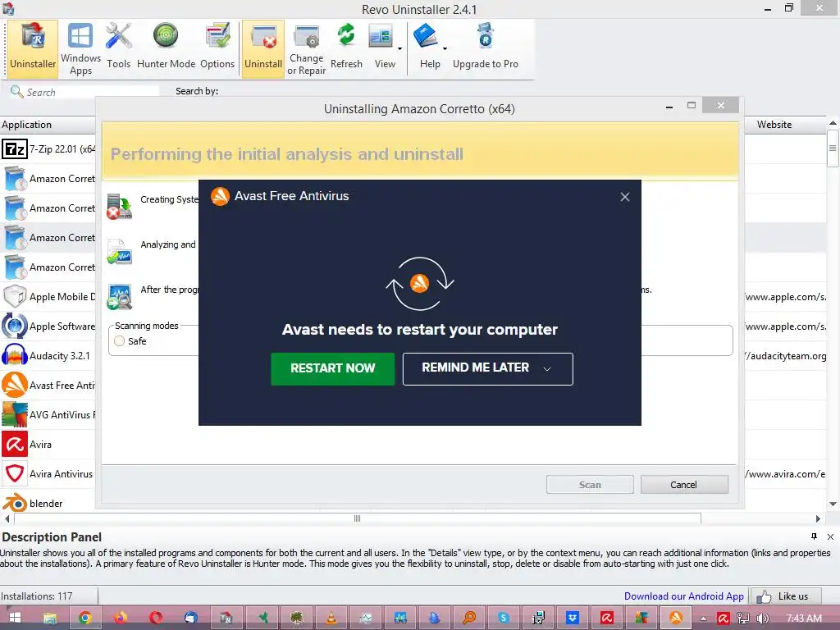The width and height of the screenshot is (840, 630).
Task: Click the horizontal scrollbar left arrow
Action: pos(7,518)
